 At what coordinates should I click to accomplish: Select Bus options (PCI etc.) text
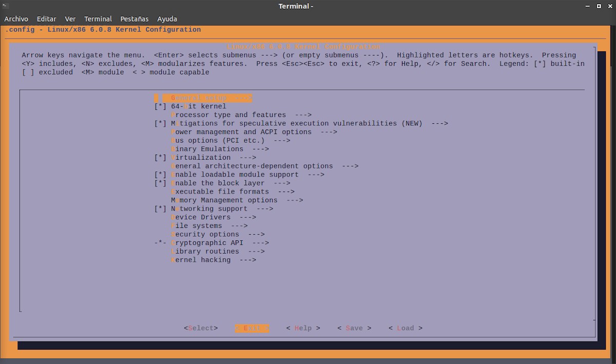click(x=218, y=141)
